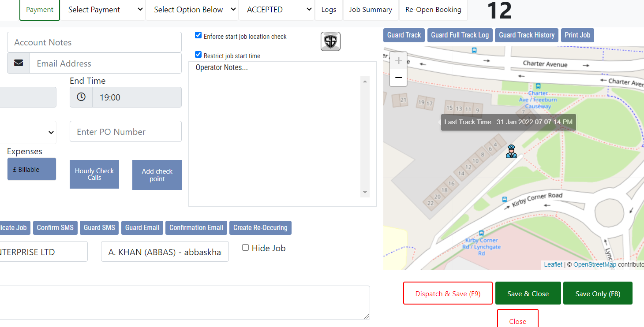Screen dimensions: 644x327
Task: Click the guard marker on the map
Action: click(x=511, y=151)
